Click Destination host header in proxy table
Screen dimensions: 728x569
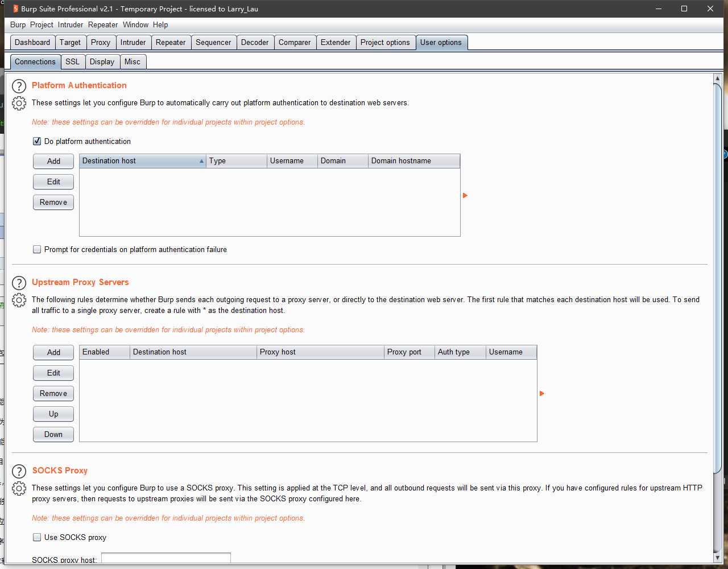pyautogui.click(x=193, y=352)
